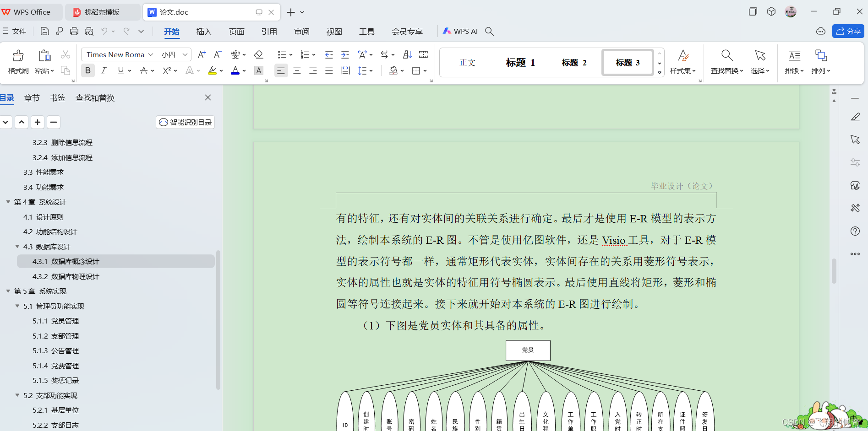Click the Increase Indent icon
Image resolution: width=868 pixels, height=431 pixels.
(345, 54)
